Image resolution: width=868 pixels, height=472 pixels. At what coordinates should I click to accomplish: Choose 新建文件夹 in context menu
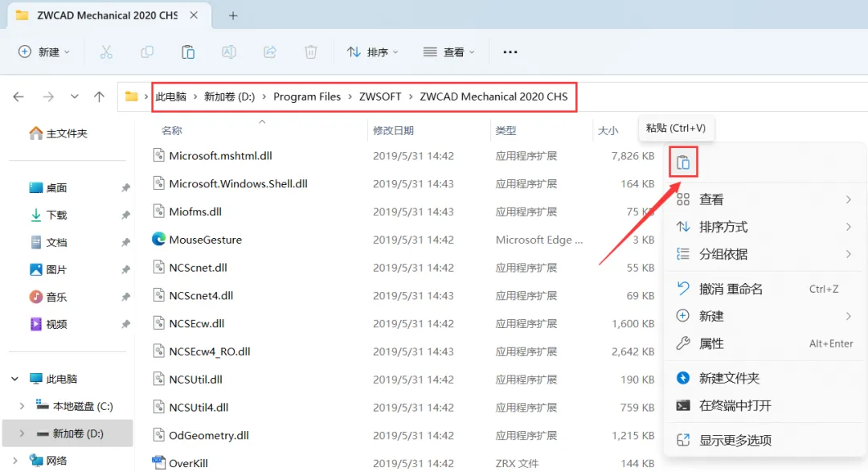[764, 379]
